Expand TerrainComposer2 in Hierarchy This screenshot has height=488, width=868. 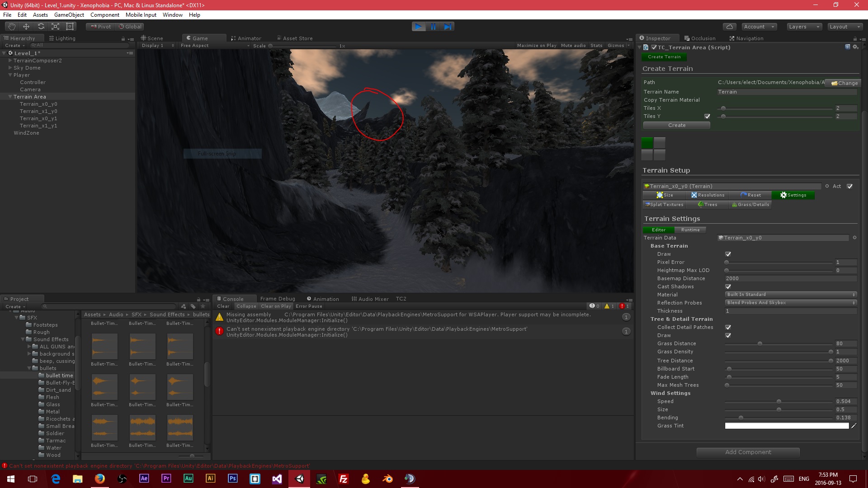click(x=10, y=61)
